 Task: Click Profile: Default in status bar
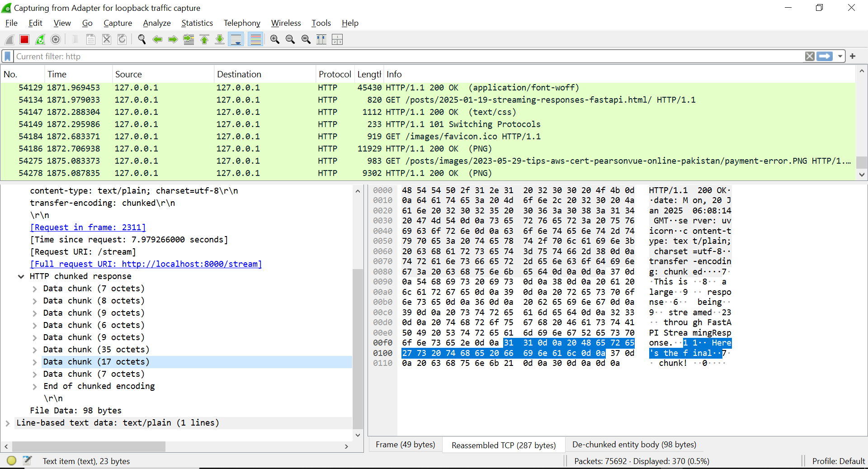pos(838,461)
